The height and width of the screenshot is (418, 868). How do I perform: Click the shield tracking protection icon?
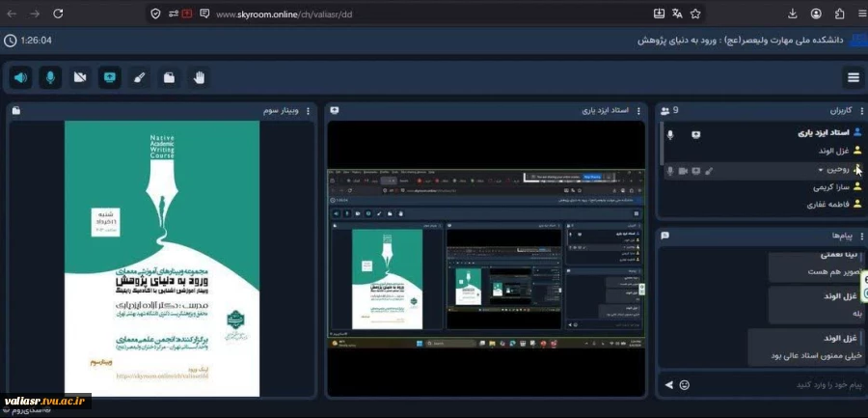tap(155, 14)
